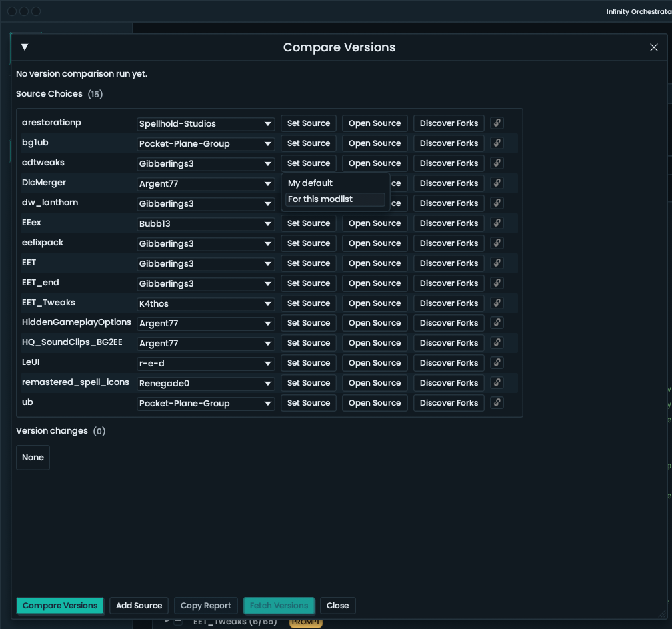Click Open Source for EET_Tweaks

[x=375, y=303]
